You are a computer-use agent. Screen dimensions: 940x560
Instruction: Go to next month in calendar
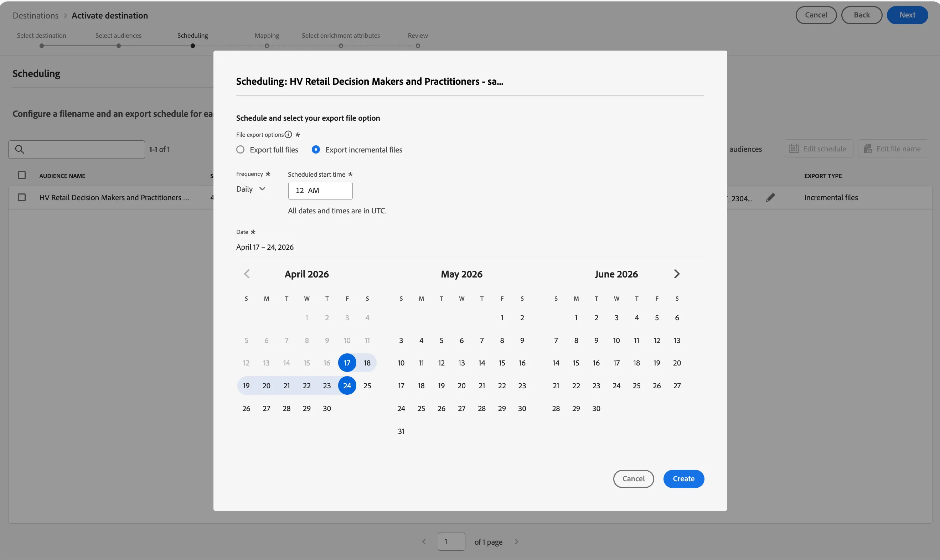tap(677, 274)
